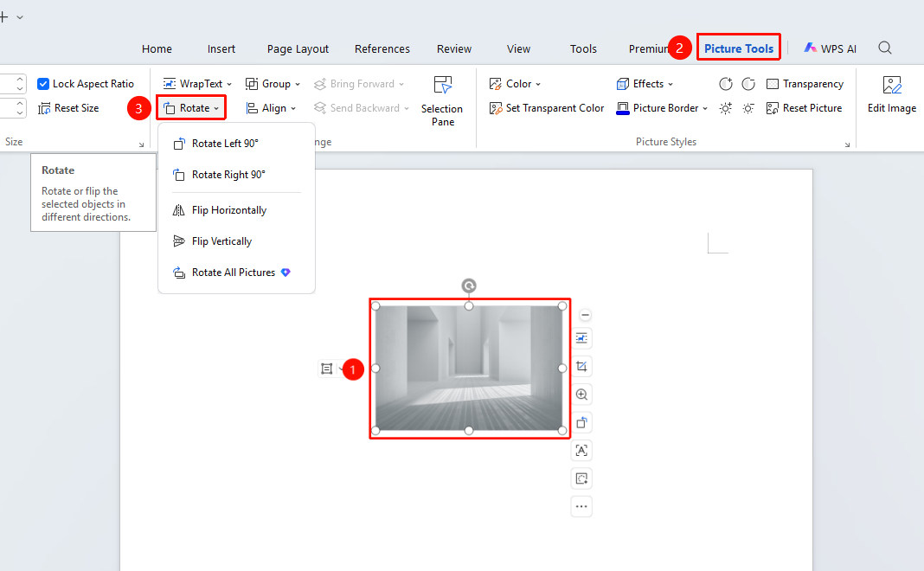Open the Insert tab
This screenshot has width=924, height=571.
pos(221,49)
